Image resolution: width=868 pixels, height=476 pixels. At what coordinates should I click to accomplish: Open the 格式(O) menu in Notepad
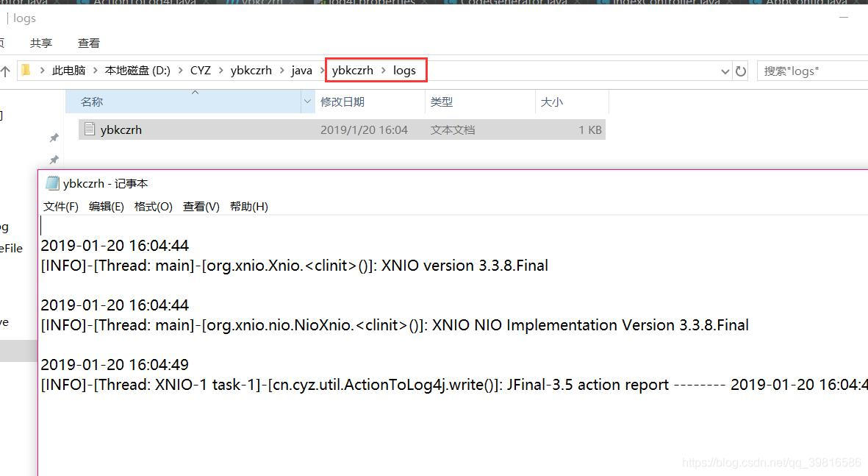pos(153,206)
